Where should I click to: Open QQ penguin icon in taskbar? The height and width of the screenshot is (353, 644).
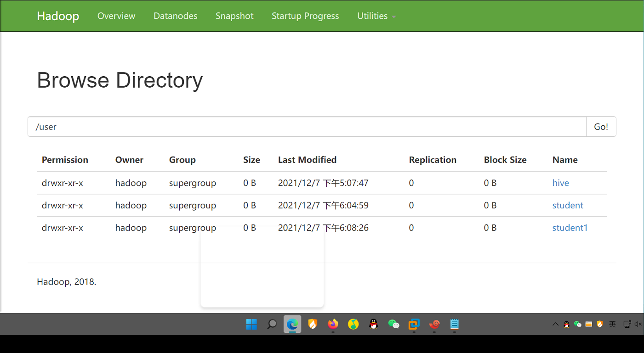(374, 325)
